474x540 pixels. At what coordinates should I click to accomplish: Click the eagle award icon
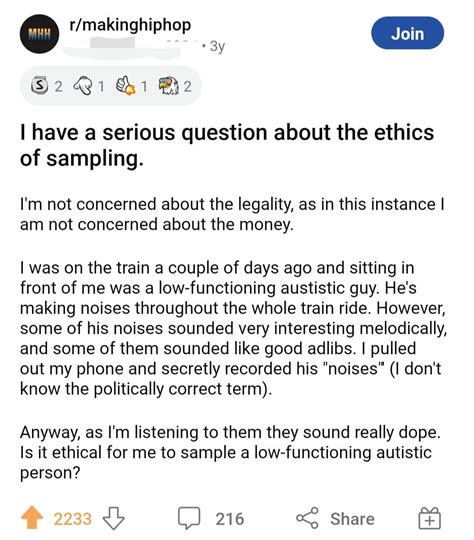(x=168, y=86)
